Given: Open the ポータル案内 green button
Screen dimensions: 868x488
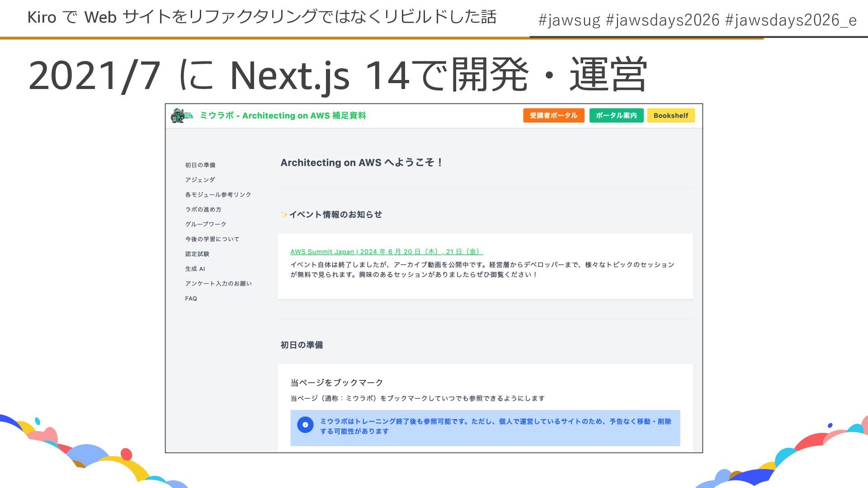Looking at the screenshot, I should coord(616,116).
